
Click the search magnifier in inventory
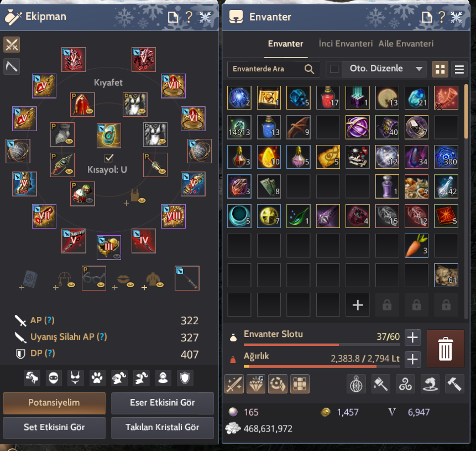coord(309,69)
